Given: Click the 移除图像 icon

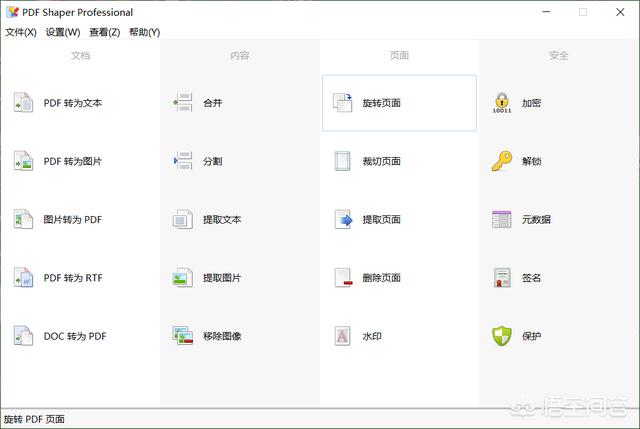Looking at the screenshot, I should pyautogui.click(x=182, y=336).
